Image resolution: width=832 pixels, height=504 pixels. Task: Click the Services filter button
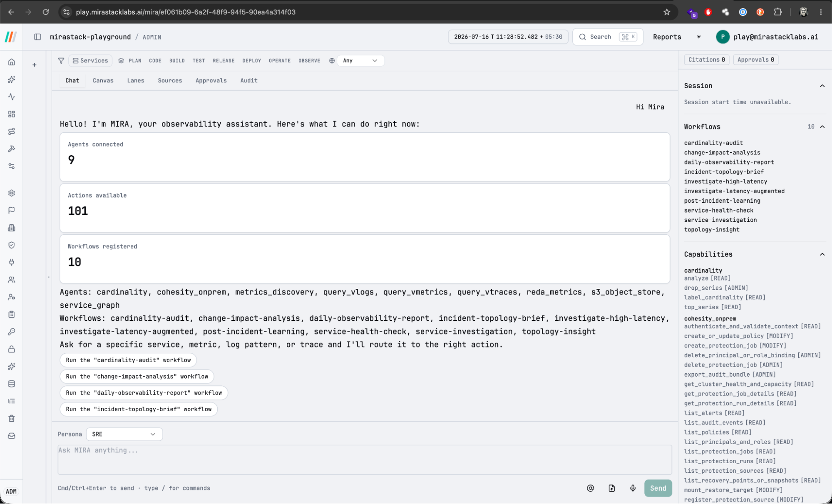pyautogui.click(x=90, y=61)
